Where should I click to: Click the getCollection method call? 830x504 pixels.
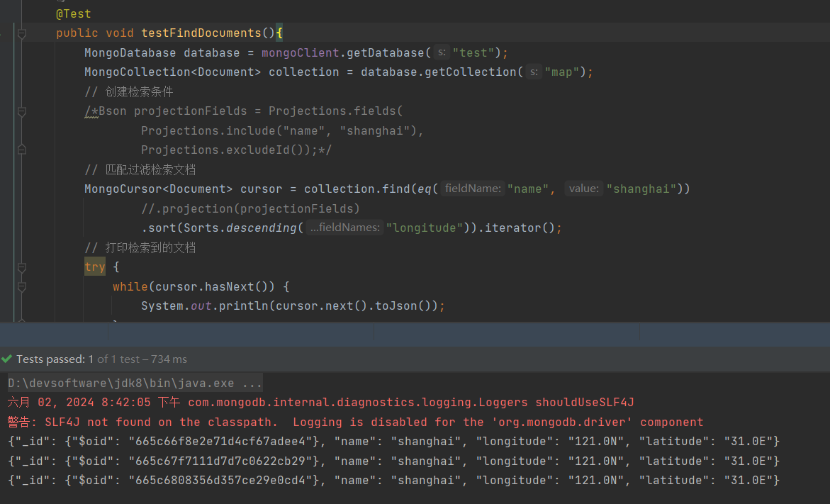[471, 72]
